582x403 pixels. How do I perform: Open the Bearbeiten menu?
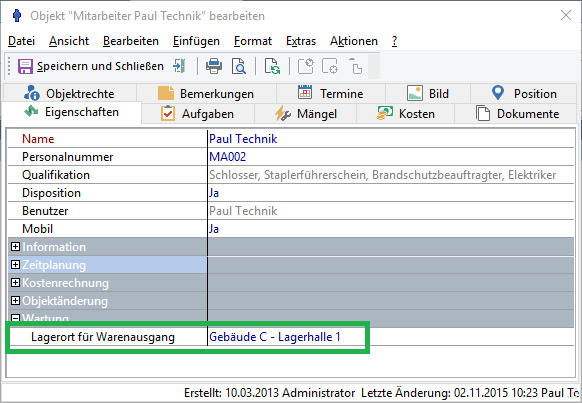tap(131, 41)
